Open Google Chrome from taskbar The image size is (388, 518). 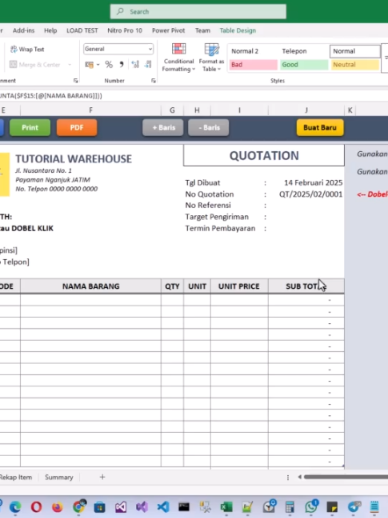[79, 507]
